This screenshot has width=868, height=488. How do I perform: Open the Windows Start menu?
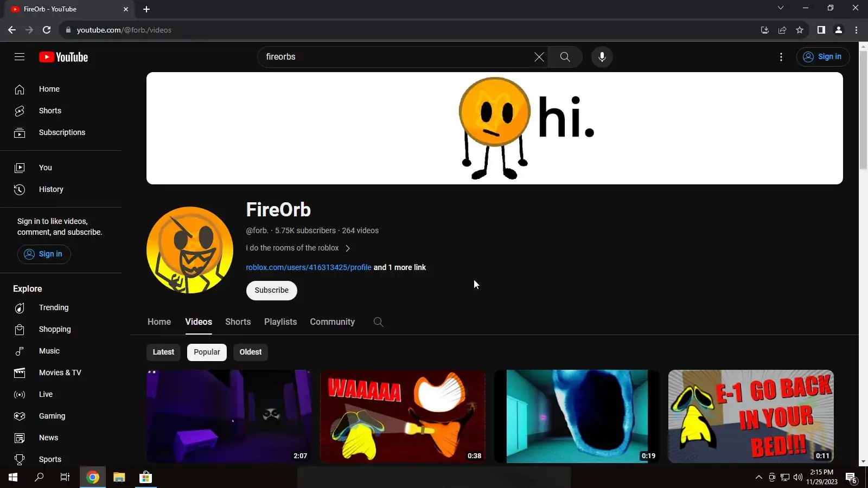13,477
